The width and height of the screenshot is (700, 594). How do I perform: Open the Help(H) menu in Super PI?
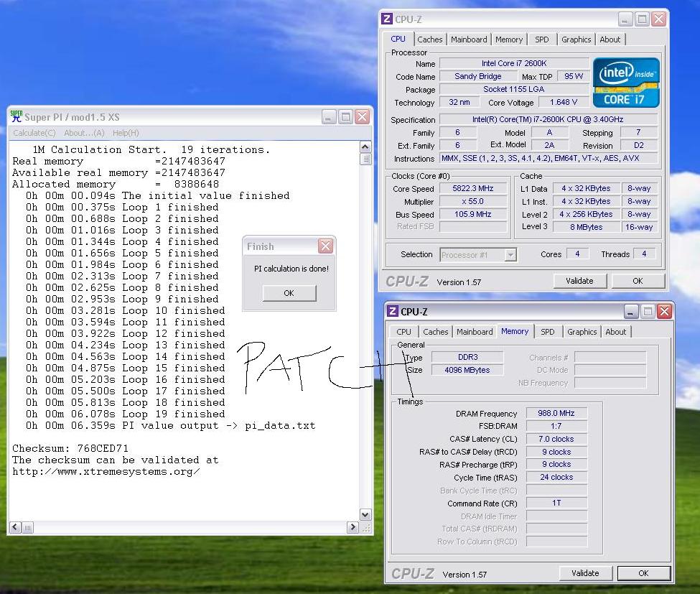[x=126, y=133]
